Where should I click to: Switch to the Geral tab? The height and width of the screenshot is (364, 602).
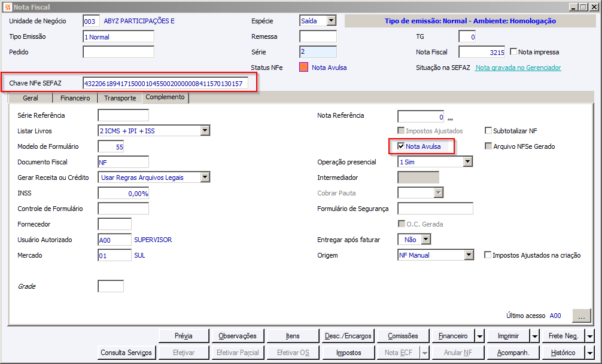(x=31, y=98)
